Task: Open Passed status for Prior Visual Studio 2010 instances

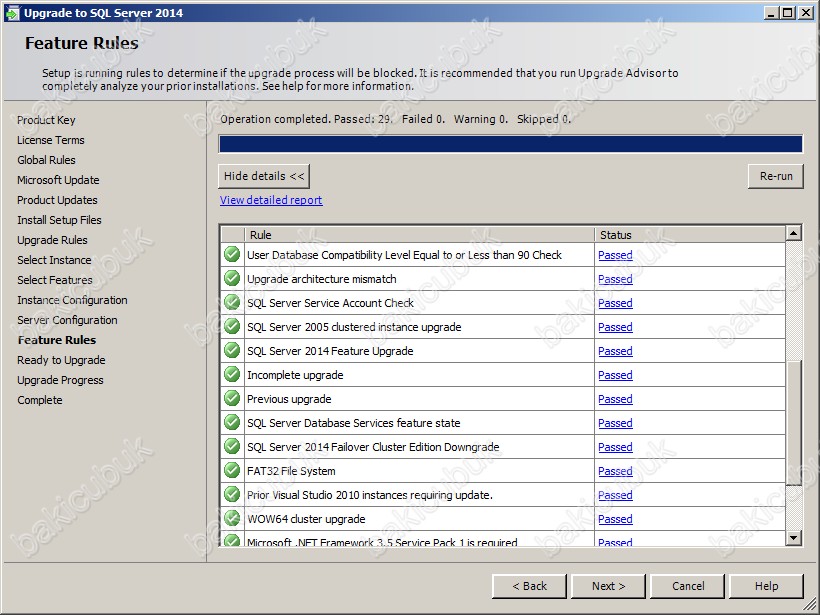Action: [x=615, y=495]
